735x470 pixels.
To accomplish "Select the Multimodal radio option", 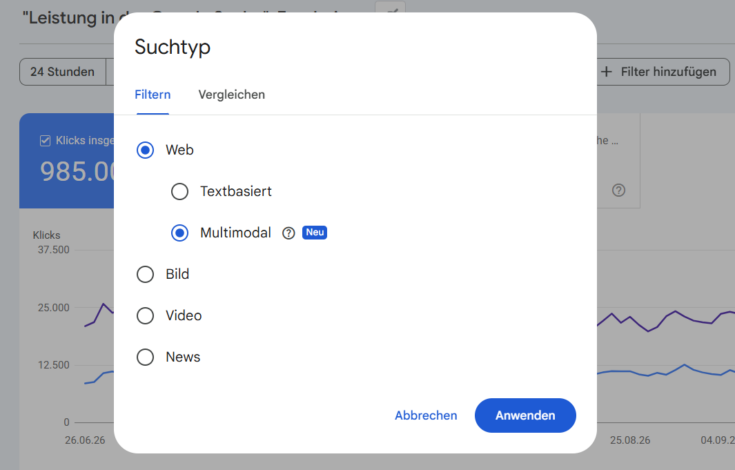I will (x=180, y=233).
